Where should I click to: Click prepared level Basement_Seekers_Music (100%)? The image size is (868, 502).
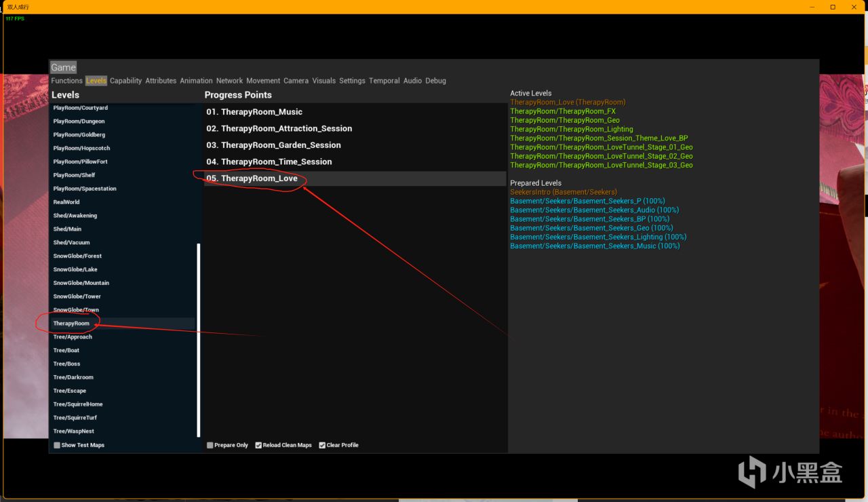pos(595,246)
